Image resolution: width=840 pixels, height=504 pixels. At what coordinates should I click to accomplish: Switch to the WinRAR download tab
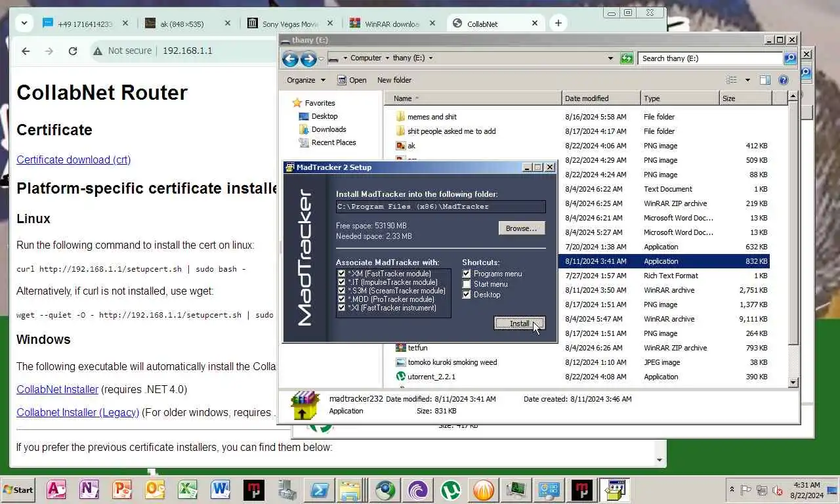coord(391,24)
